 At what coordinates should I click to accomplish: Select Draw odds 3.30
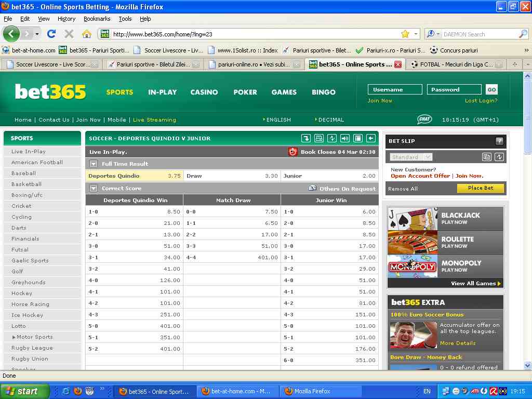pos(232,176)
